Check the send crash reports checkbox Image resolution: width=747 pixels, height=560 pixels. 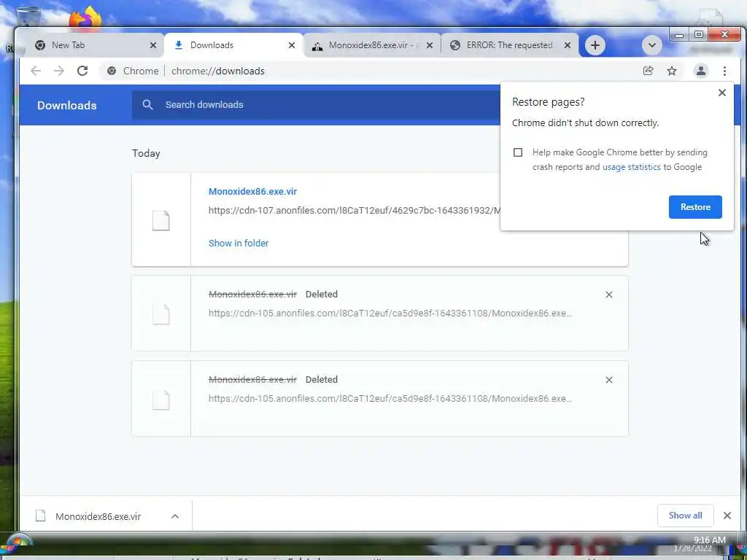pos(518,152)
